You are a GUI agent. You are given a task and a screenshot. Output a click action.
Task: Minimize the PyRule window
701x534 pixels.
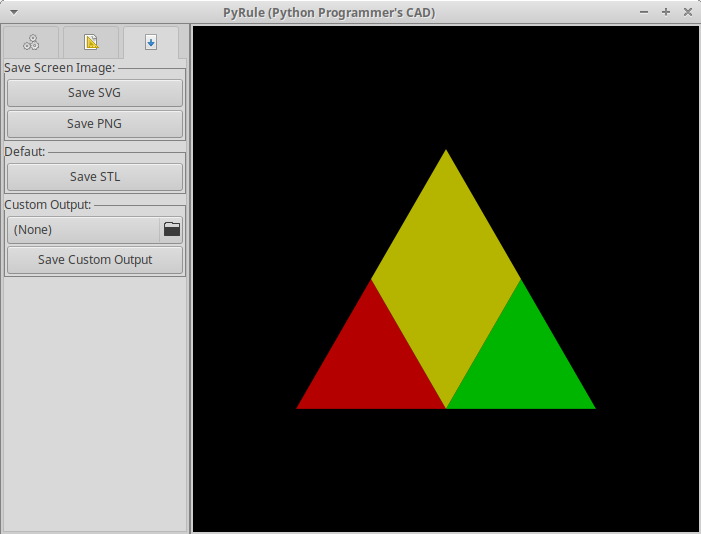[644, 13]
